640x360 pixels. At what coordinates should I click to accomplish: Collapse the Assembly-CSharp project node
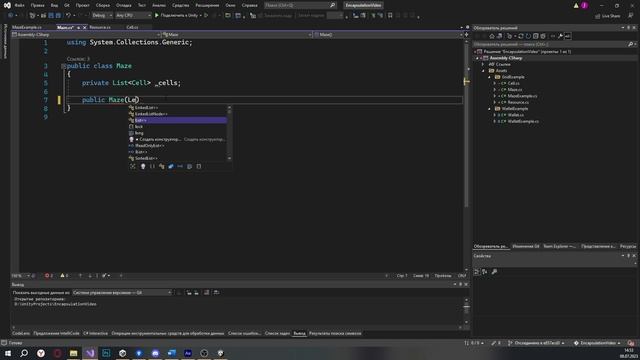(478, 58)
